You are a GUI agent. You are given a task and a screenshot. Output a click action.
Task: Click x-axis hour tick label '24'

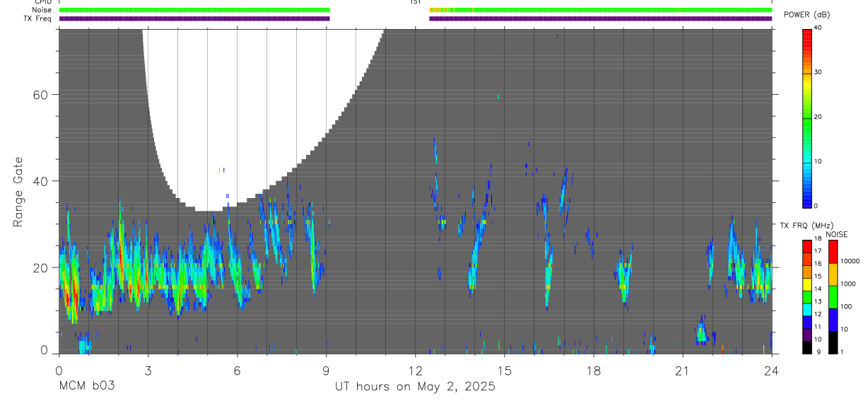[x=771, y=371]
